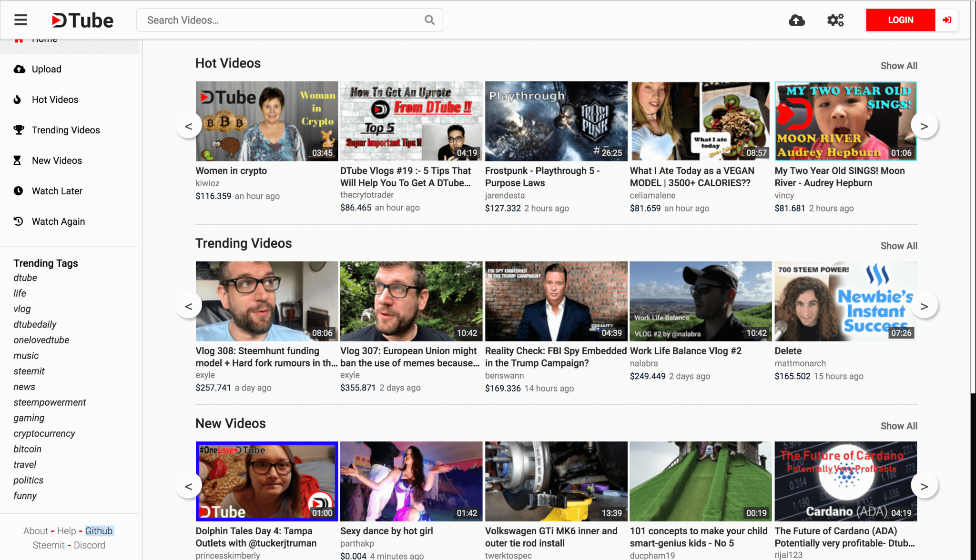Click the clock icon for Watch Later
The width and height of the screenshot is (976, 560).
point(18,191)
